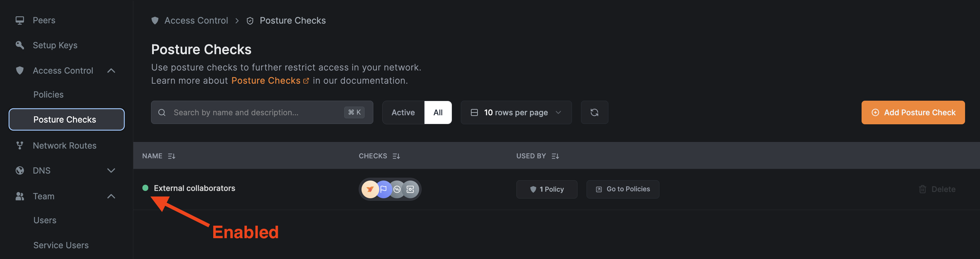Screen dimensions: 980x259
Task: Collapse the Team section
Action: coord(111,196)
